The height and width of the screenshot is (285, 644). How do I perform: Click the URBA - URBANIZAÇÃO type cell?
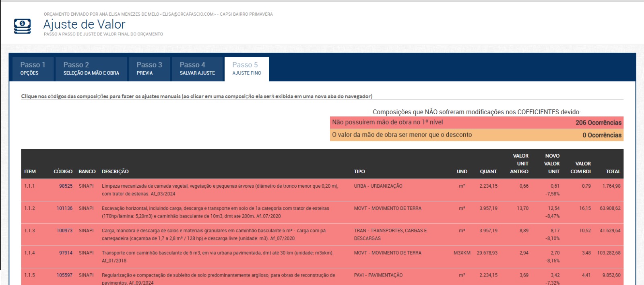pos(378,186)
